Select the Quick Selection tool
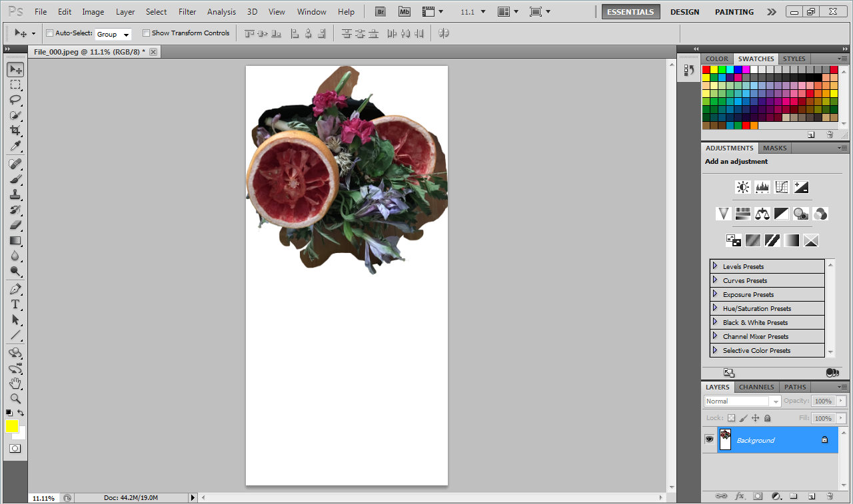This screenshot has width=853, height=504. (15, 115)
